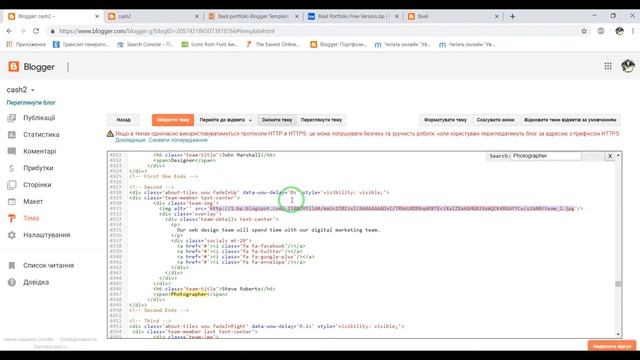Select the Blogger: cash2 tab
Viewport: 640px width, 360px height.
[x=53, y=16]
